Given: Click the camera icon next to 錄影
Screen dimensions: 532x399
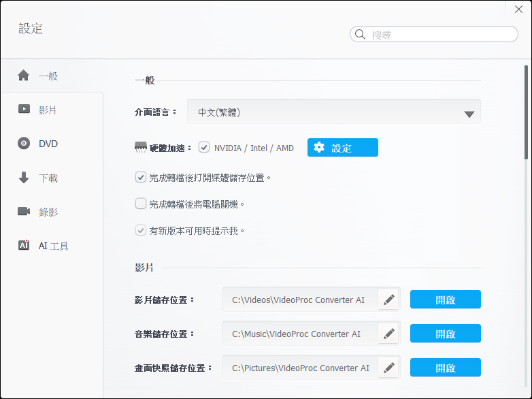Looking at the screenshot, I should 24,212.
